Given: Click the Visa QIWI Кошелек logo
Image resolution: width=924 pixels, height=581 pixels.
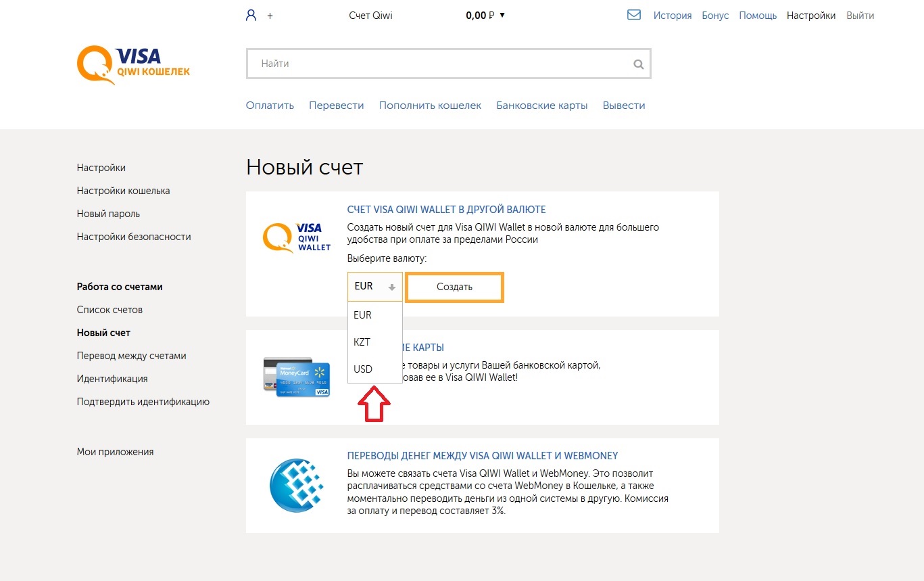Looking at the screenshot, I should pos(133,64).
